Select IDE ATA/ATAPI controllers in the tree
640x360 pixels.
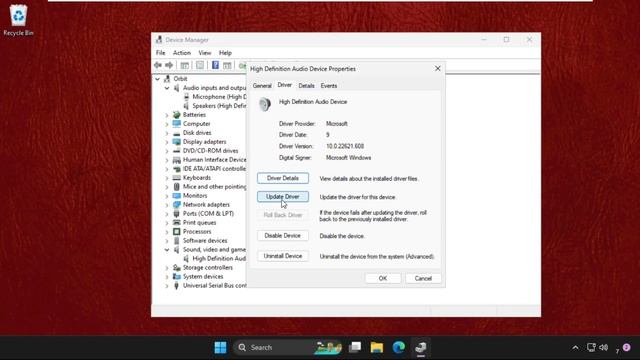[x=215, y=169]
